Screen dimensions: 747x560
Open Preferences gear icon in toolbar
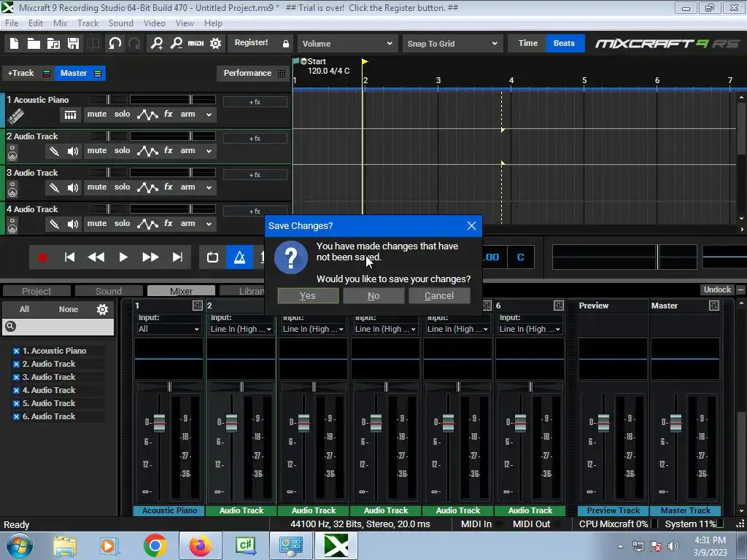(x=216, y=43)
